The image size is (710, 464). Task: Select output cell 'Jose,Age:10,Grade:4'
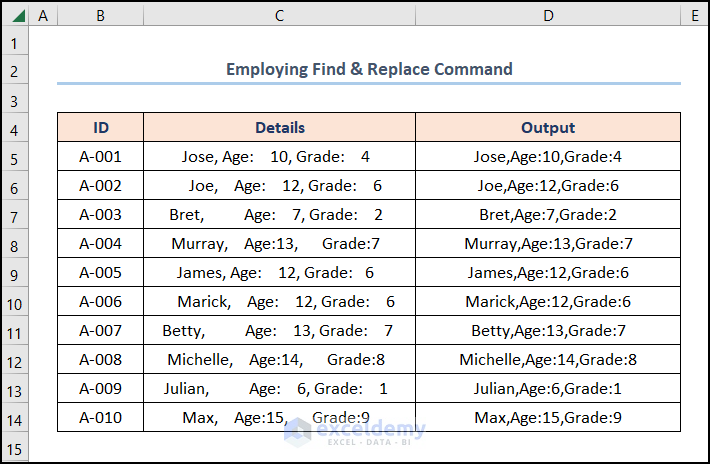(548, 157)
